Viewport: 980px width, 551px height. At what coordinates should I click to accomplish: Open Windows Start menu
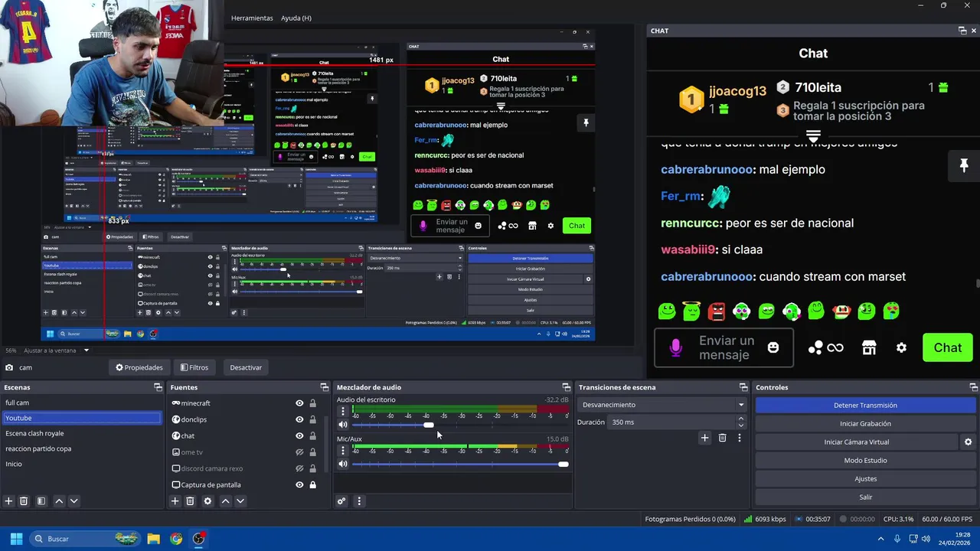coord(16,539)
